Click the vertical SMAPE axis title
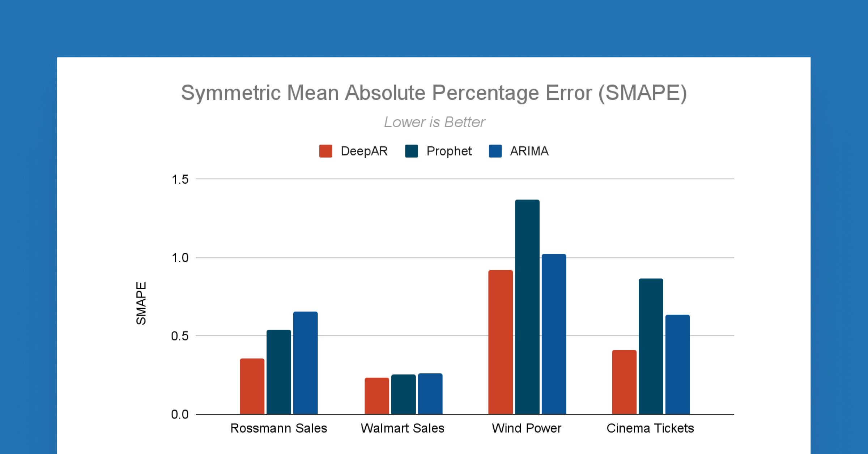 pos(141,303)
